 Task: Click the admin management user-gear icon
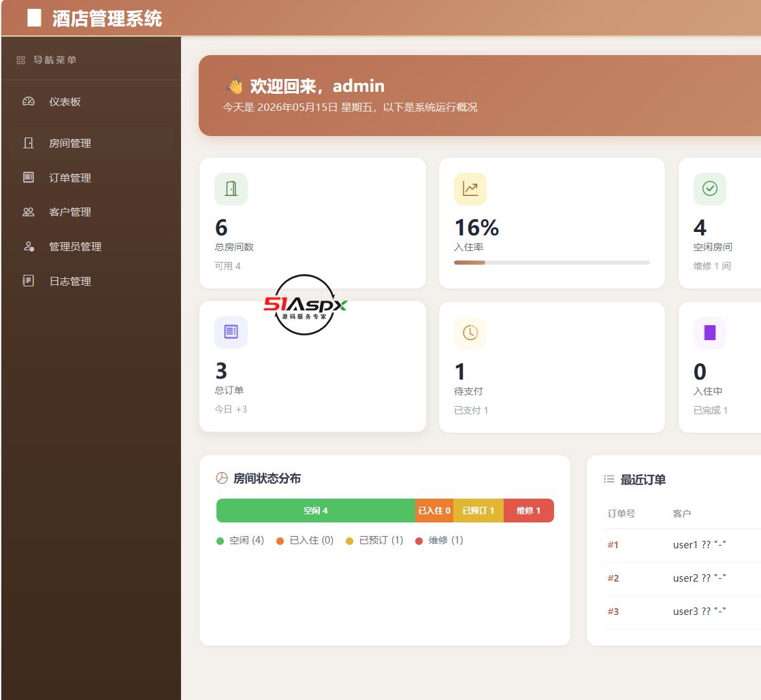coord(29,246)
